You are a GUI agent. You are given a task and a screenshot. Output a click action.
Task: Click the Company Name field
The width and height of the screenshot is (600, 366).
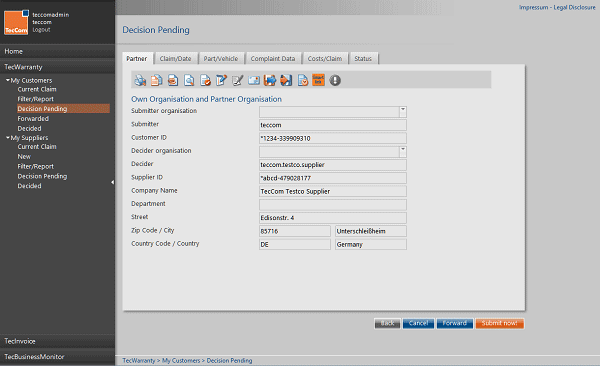[333, 191]
